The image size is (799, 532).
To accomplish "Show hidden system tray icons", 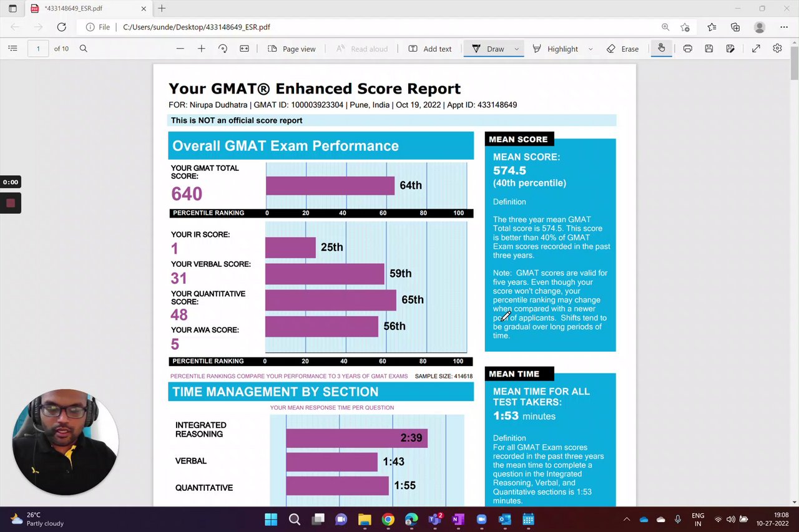I will 627,520.
